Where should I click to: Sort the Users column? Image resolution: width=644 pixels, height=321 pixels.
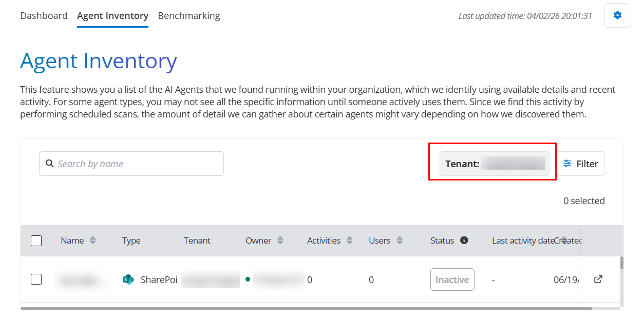(400, 240)
